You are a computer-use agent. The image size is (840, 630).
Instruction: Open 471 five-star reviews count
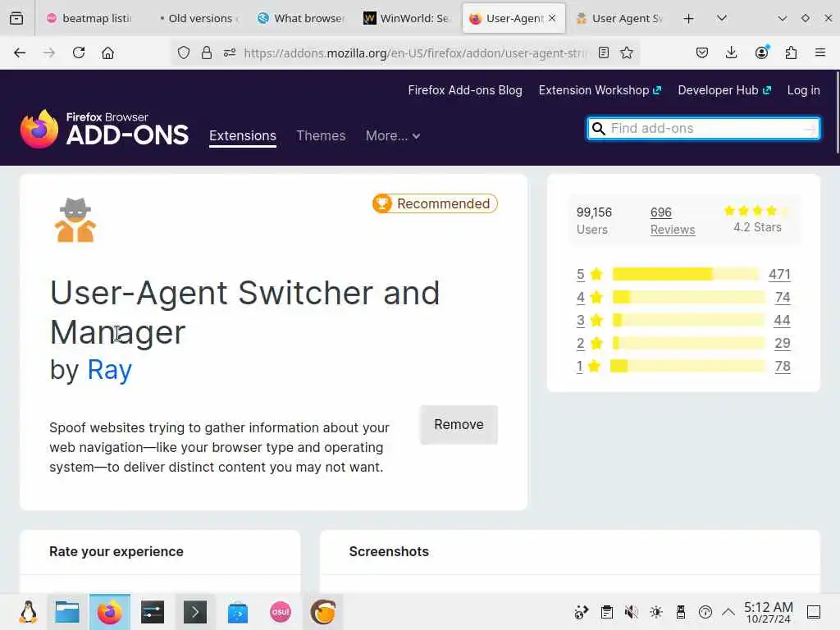tap(779, 274)
